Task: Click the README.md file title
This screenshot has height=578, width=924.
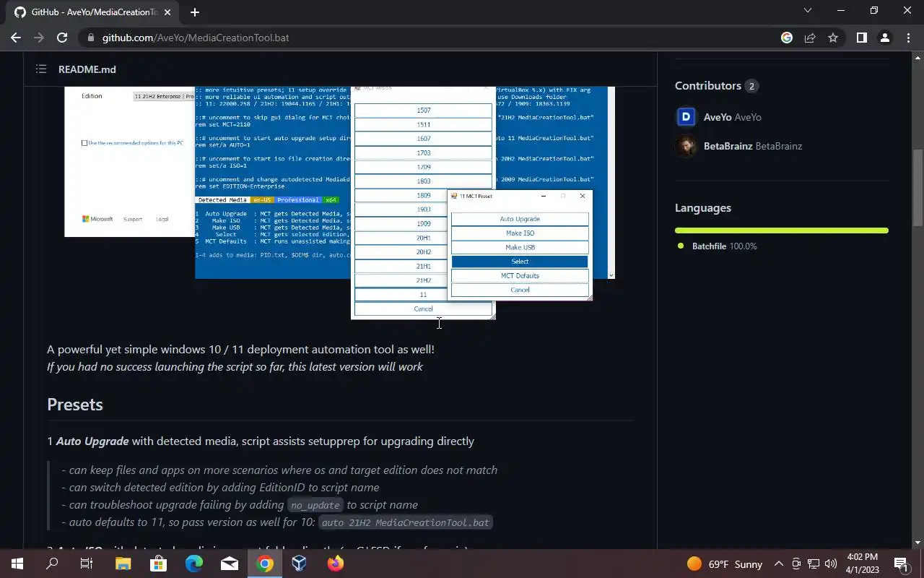Action: point(87,69)
